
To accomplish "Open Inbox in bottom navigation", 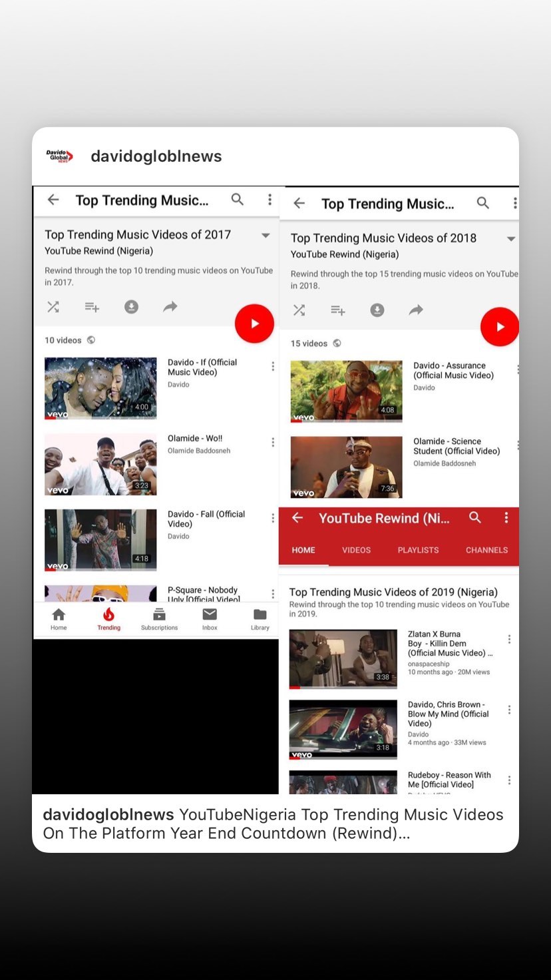I will tap(210, 618).
